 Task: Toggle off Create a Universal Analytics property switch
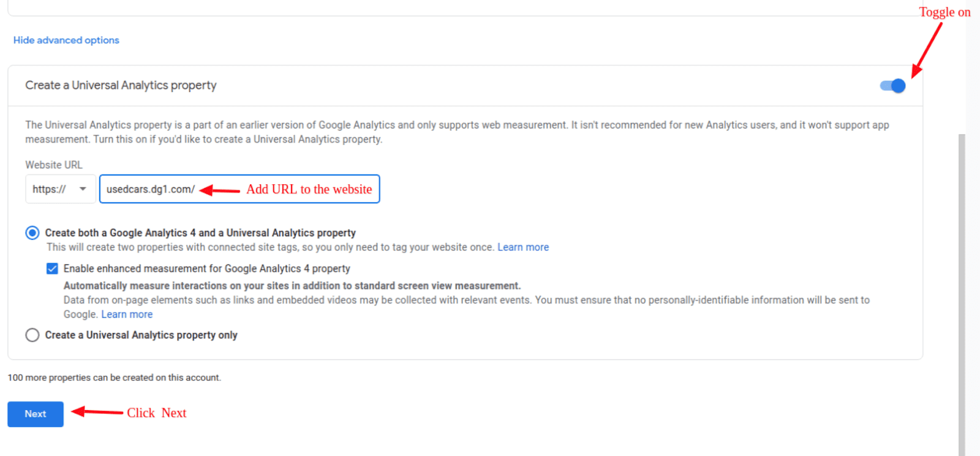tap(892, 86)
